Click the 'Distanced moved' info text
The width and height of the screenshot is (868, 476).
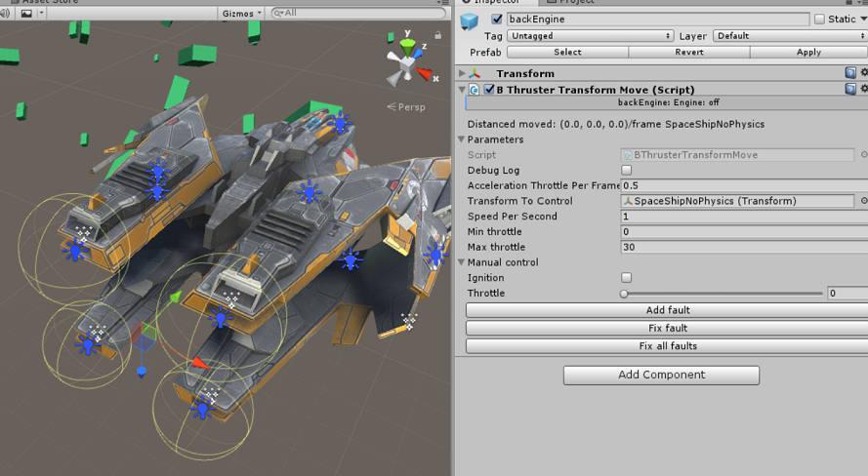[615, 124]
